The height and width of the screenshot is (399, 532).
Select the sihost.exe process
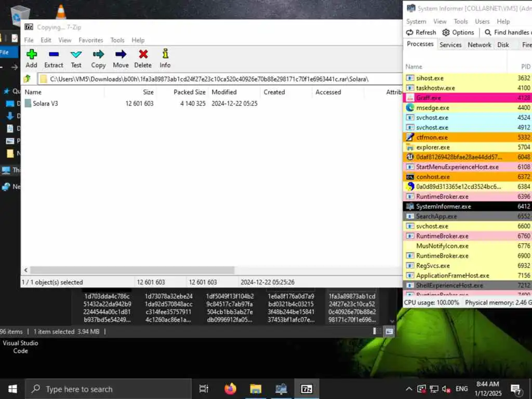468,78
